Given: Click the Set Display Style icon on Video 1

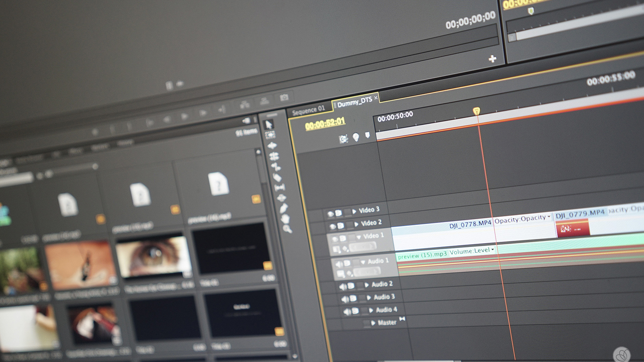Looking at the screenshot, I should 337,249.
